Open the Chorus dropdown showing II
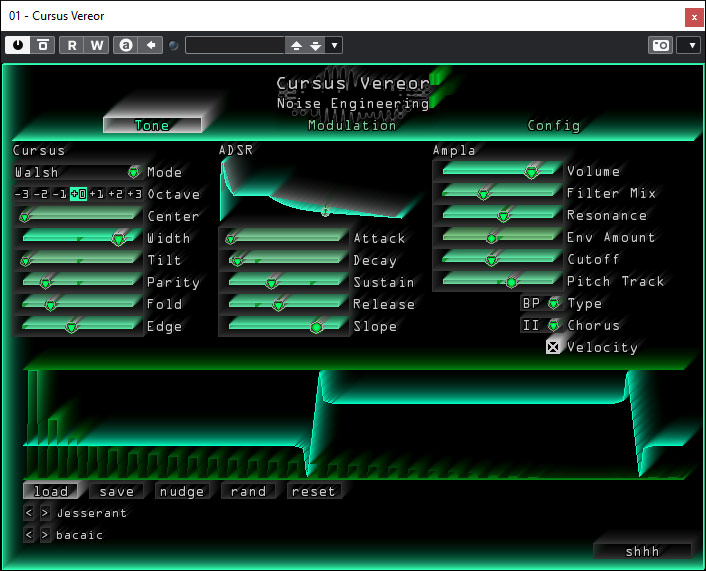The image size is (706, 571). click(541, 325)
